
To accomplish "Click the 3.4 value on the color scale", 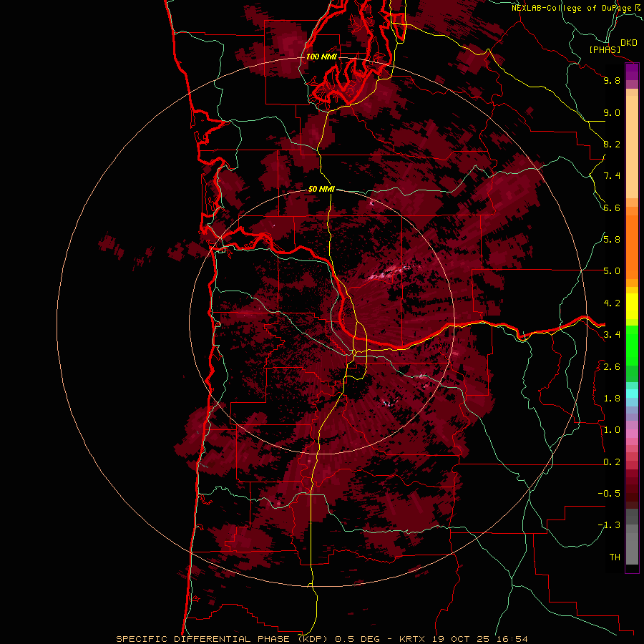I will pos(612,335).
